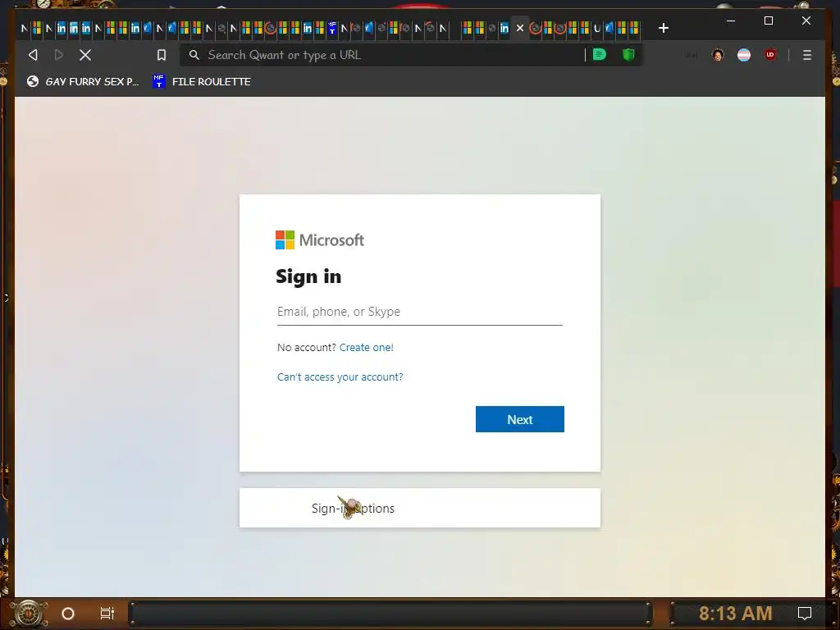Click the Create one! link

(x=367, y=347)
